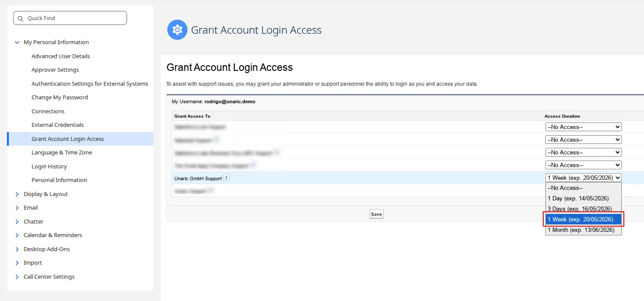
Task: Click the info icon beside Unaric GmbH Support
Action: (x=226, y=177)
